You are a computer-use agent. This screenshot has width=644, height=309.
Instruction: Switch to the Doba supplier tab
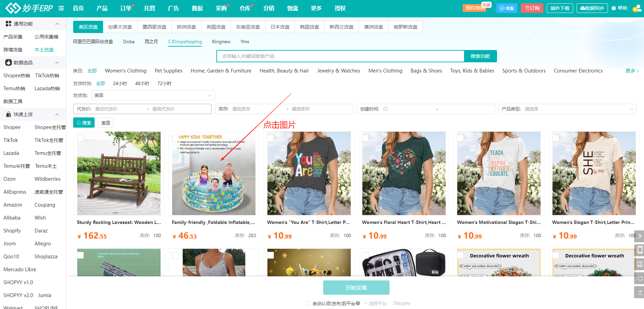129,42
